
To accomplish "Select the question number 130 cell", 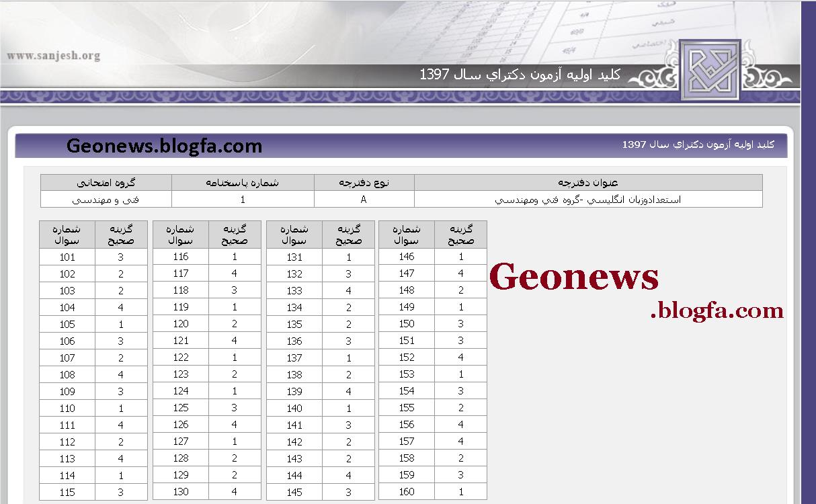I will (181, 492).
